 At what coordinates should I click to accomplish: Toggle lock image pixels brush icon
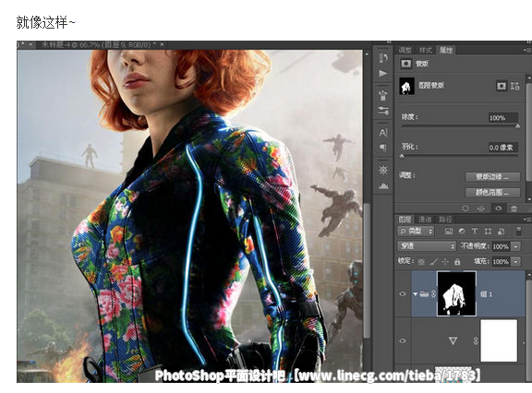point(433,262)
